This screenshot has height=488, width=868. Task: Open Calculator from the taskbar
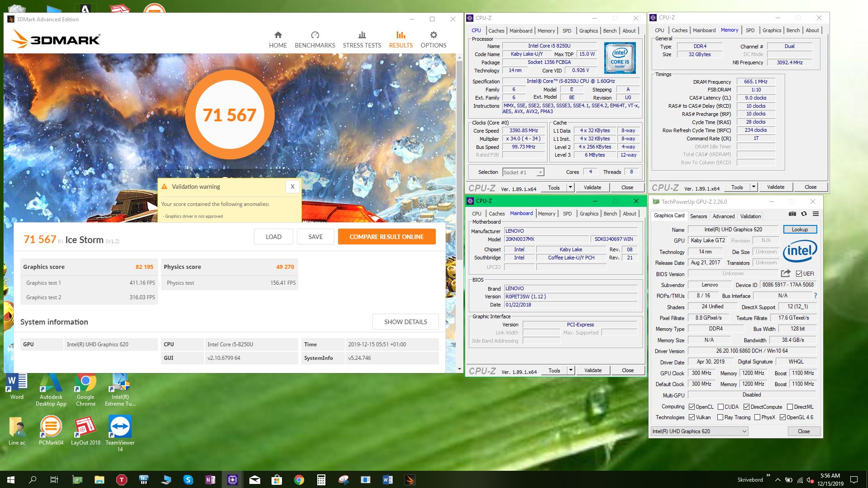click(x=321, y=479)
